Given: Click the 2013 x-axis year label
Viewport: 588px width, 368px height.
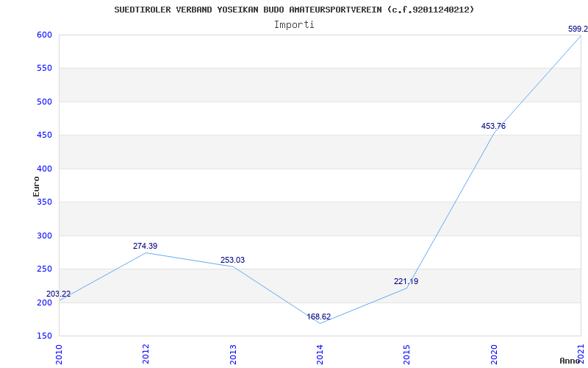Looking at the screenshot, I should point(233,354).
